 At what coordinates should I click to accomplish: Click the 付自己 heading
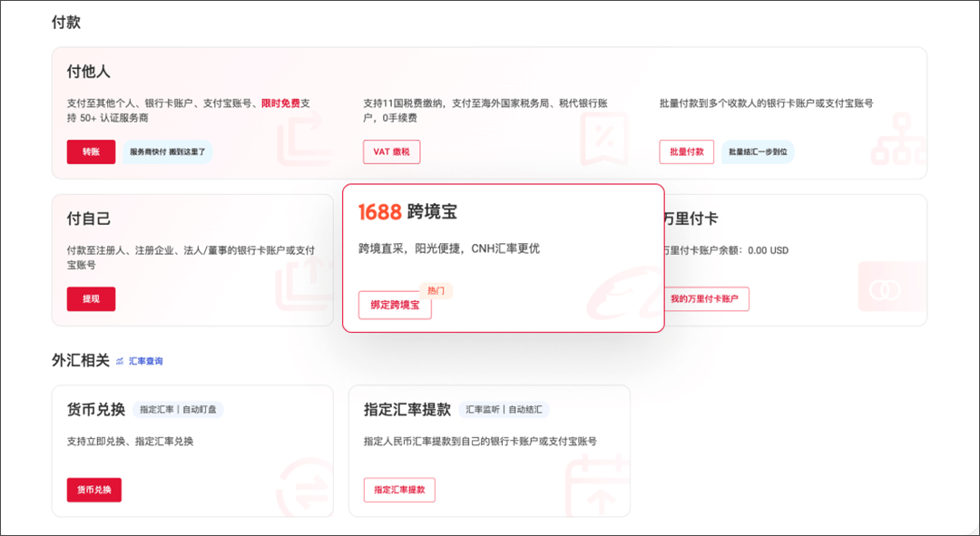click(89, 219)
